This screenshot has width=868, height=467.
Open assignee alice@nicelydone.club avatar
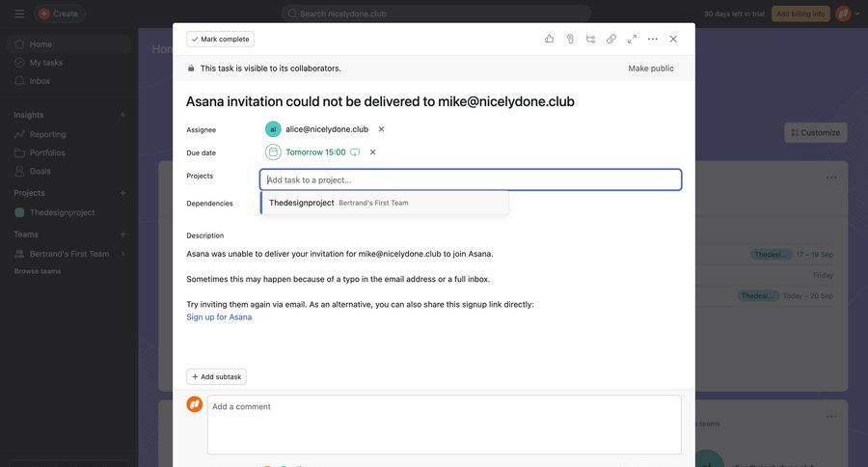[x=273, y=129]
